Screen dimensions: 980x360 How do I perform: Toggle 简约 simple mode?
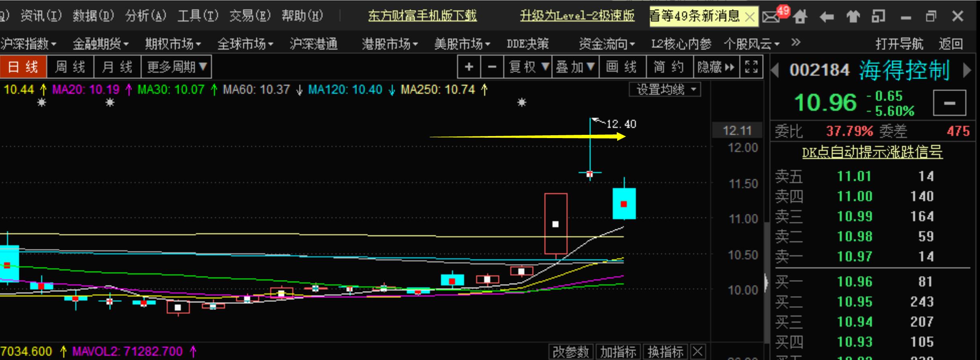pos(670,67)
